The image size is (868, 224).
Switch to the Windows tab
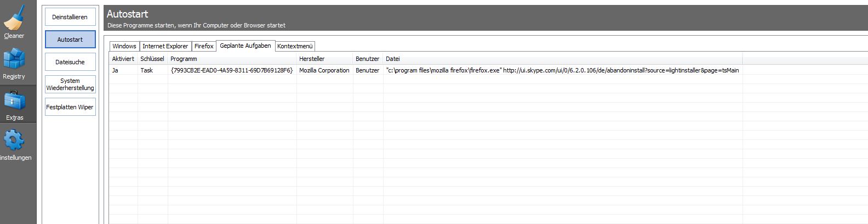[x=124, y=46]
